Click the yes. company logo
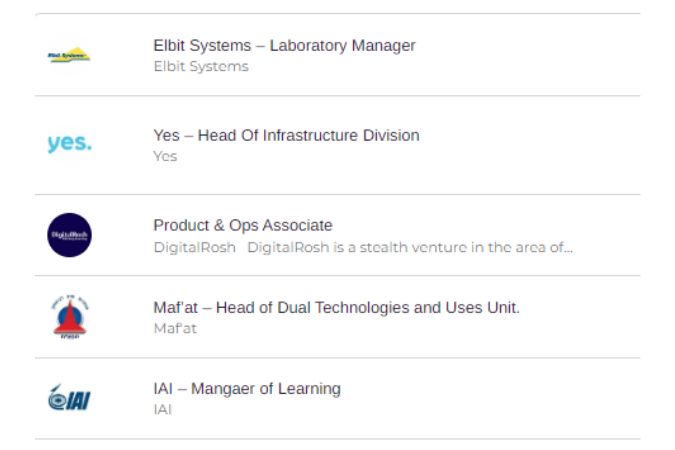The image size is (675, 450). coord(70,143)
